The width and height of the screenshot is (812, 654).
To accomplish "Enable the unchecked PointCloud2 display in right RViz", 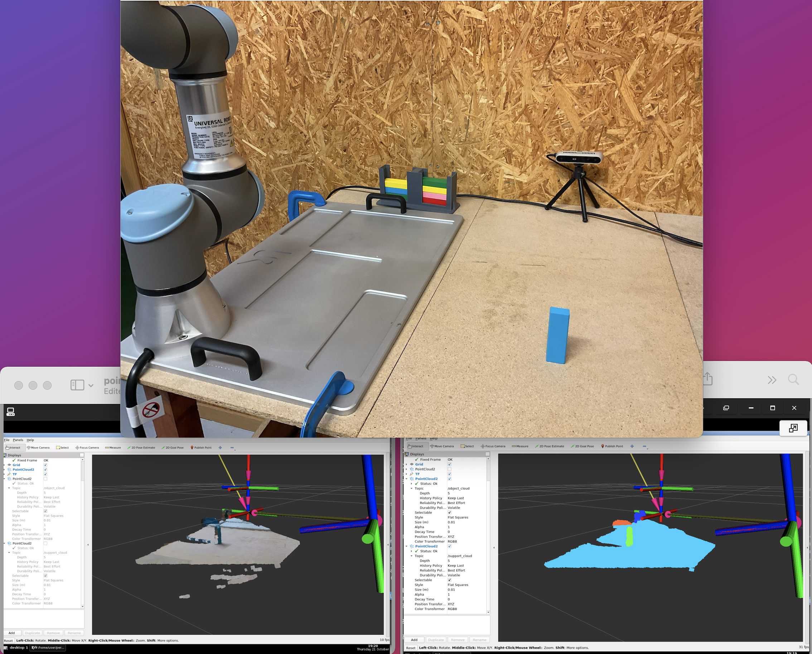I will coord(449,469).
